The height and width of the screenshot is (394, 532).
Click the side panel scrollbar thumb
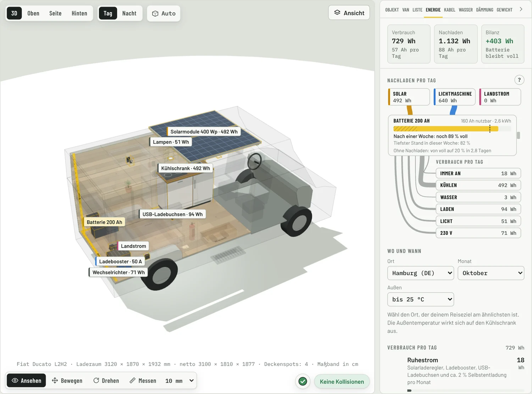point(519,135)
